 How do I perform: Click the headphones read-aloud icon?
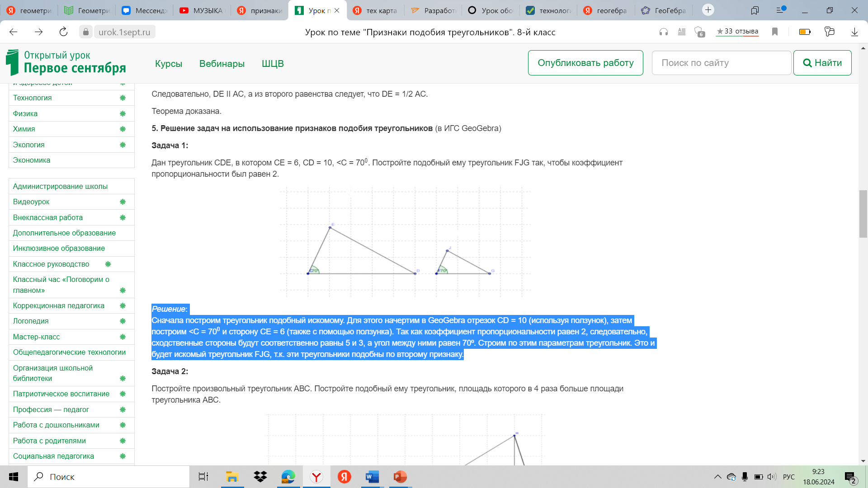[x=664, y=32]
